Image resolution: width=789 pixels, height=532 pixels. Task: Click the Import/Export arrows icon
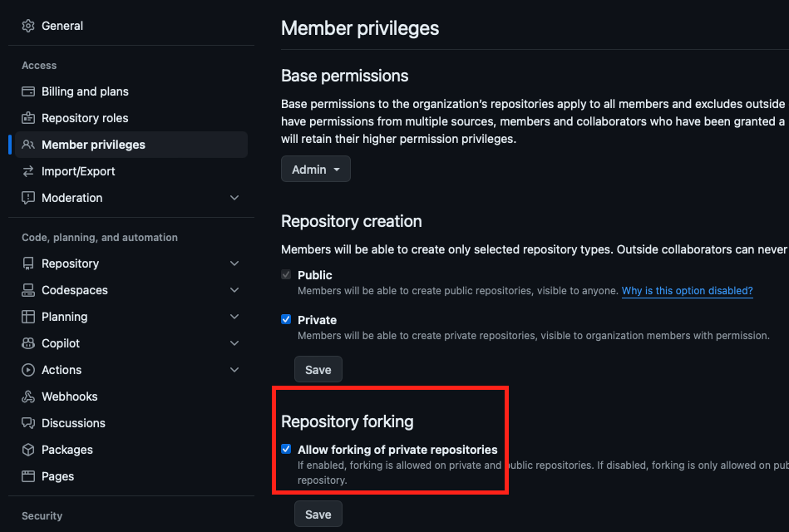(28, 171)
